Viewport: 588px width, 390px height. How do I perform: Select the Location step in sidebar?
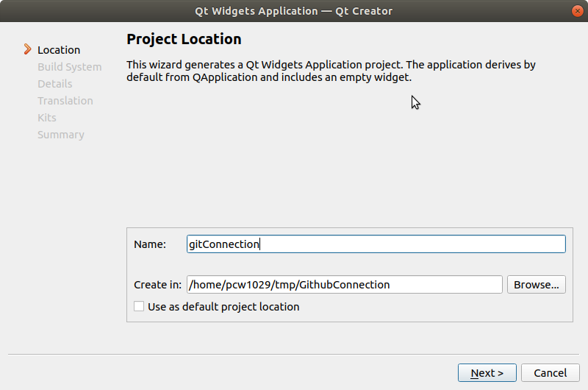point(59,50)
